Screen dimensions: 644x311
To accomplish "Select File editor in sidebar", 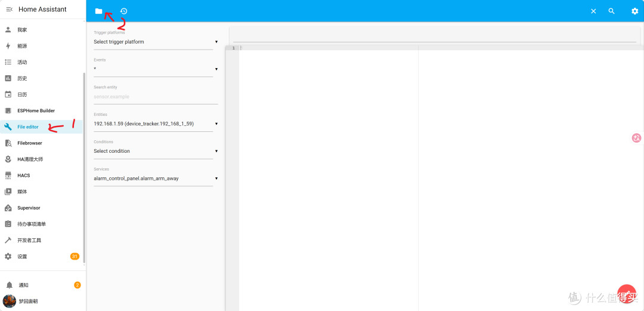I will pyautogui.click(x=41, y=127).
